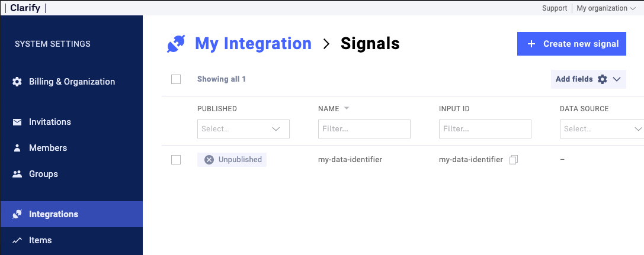Image resolution: width=644 pixels, height=255 pixels.
Task: Click the Unpublished status badge
Action: click(x=232, y=160)
